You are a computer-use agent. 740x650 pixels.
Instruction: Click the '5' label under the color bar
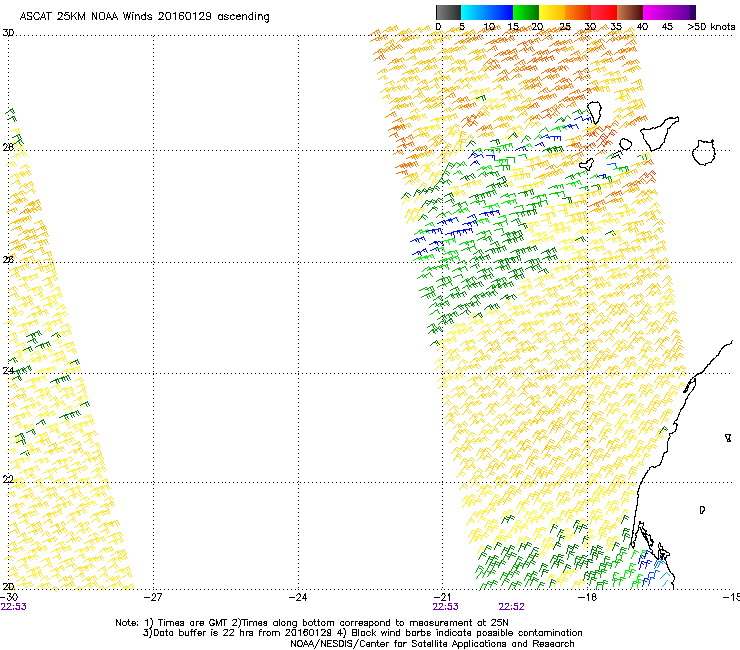[x=462, y=26]
